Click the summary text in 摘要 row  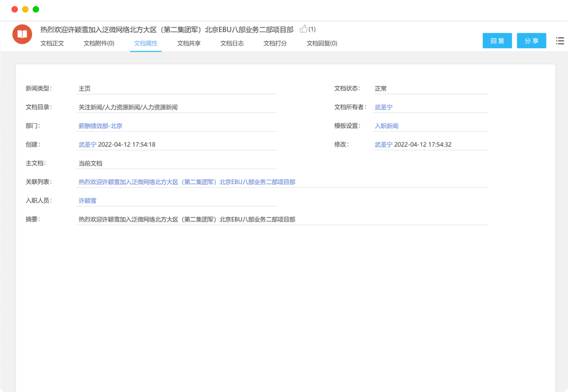click(187, 219)
